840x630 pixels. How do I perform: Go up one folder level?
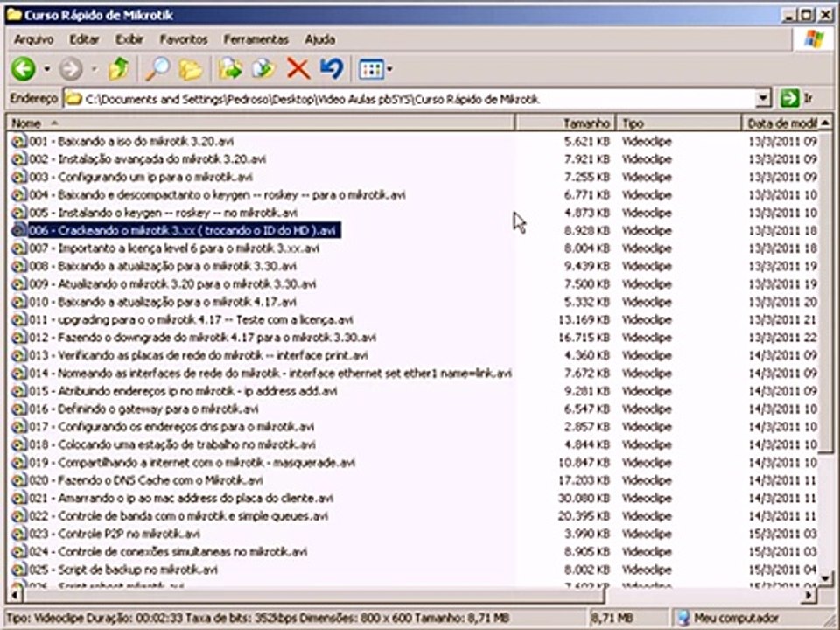coord(118,69)
